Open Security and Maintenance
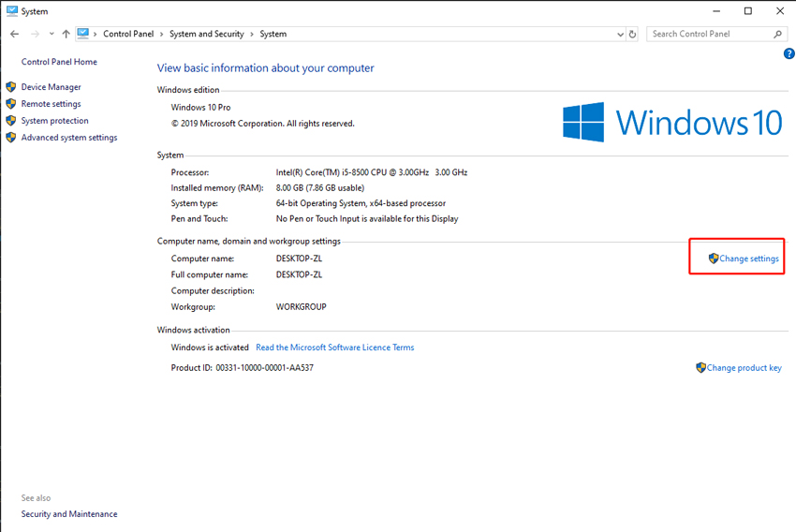The image size is (796, 532). pyautogui.click(x=69, y=513)
